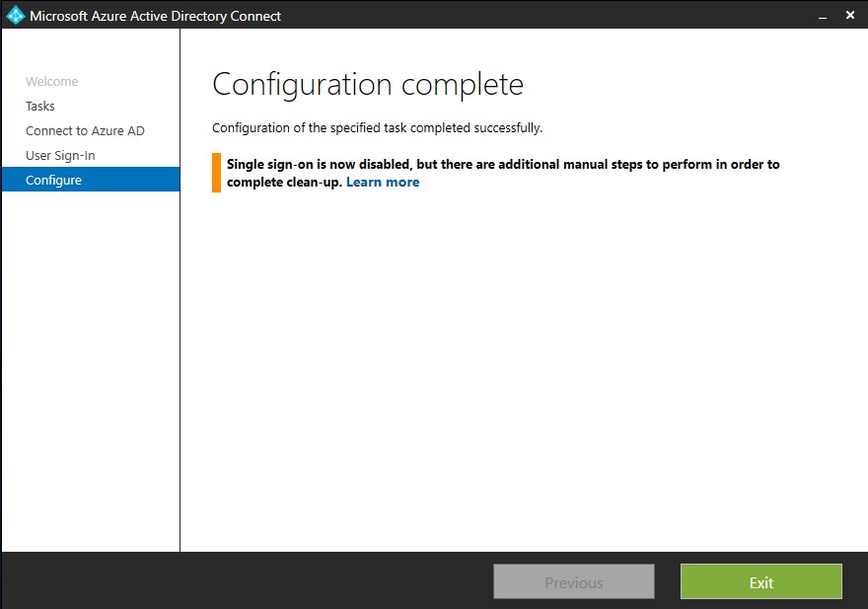868x609 pixels.
Task: Click the Azure AD Connect logo icon
Action: (15, 15)
